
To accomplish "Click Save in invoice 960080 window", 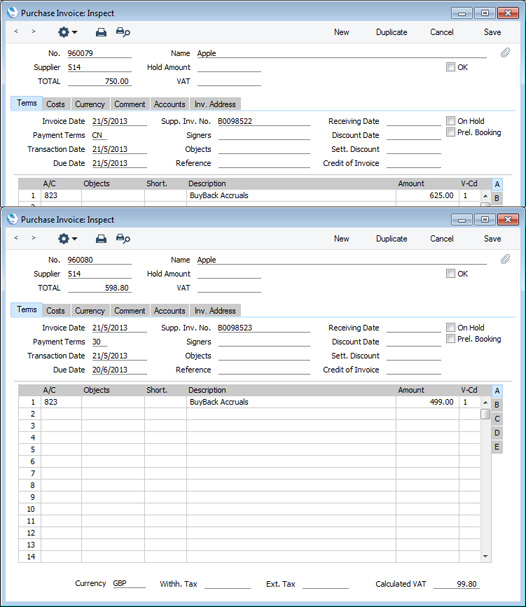I will pyautogui.click(x=492, y=238).
